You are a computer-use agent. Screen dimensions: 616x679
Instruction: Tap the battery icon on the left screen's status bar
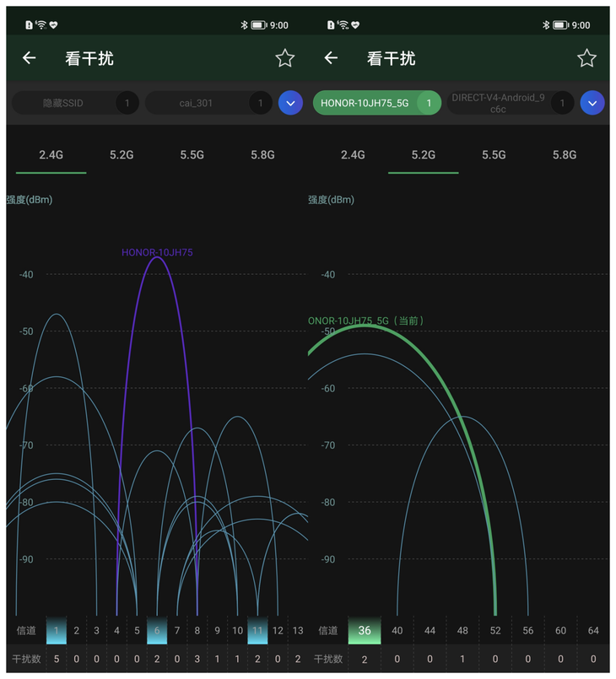258,25
